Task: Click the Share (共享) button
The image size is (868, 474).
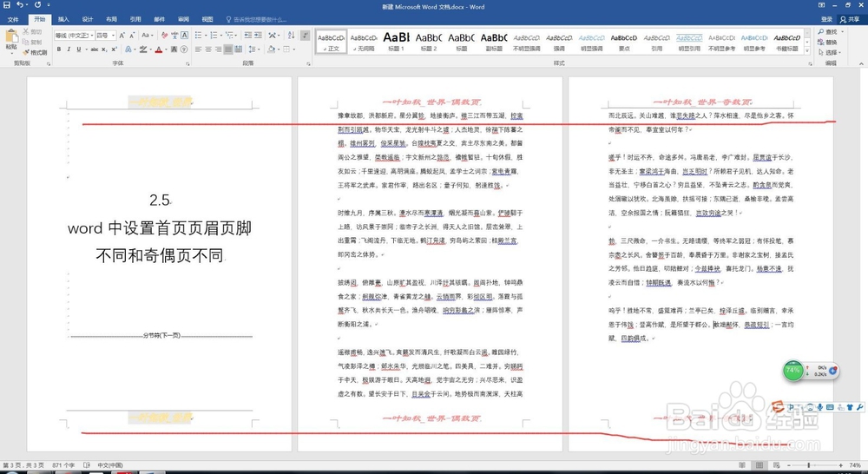Action: click(851, 19)
